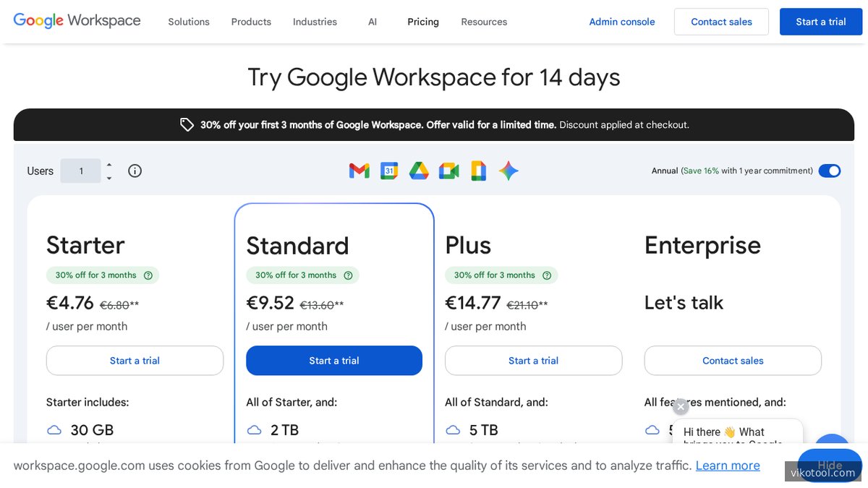
Task: Click the cookies Learn more link
Action: tap(727, 465)
